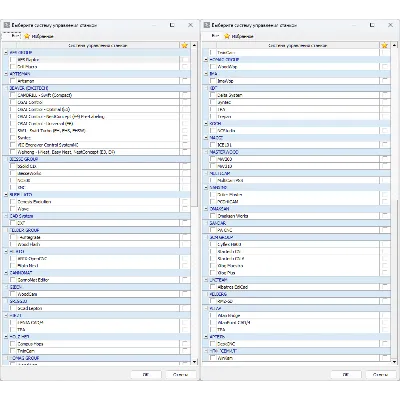
Task: Maximize the right dialog window
Action: [x=372, y=25]
